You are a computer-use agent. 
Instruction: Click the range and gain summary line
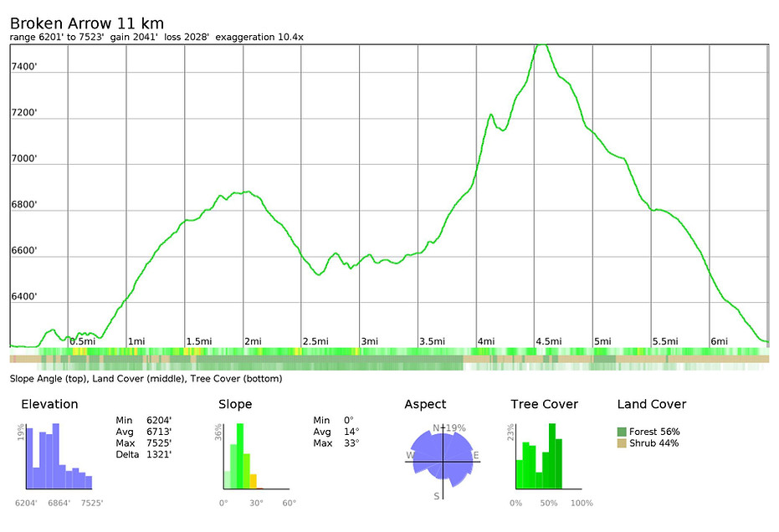click(156, 37)
